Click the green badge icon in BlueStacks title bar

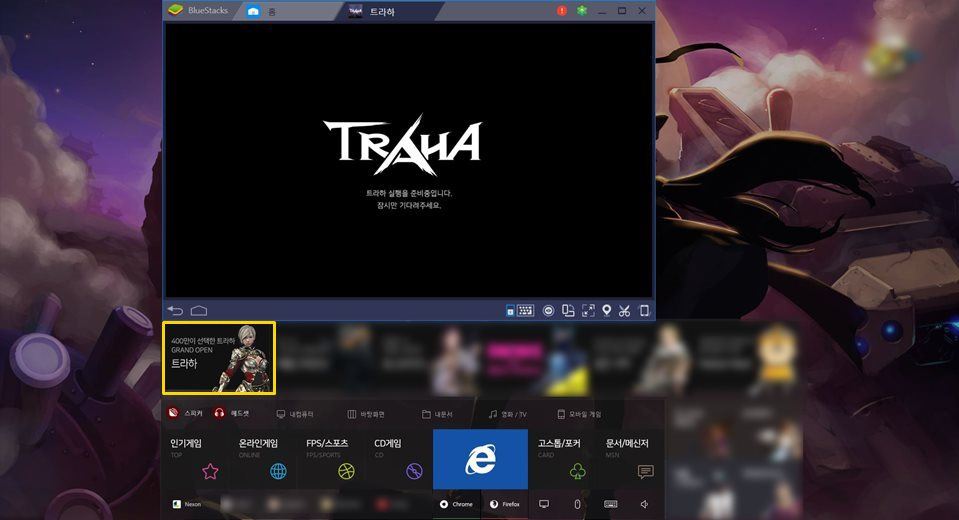tap(582, 10)
